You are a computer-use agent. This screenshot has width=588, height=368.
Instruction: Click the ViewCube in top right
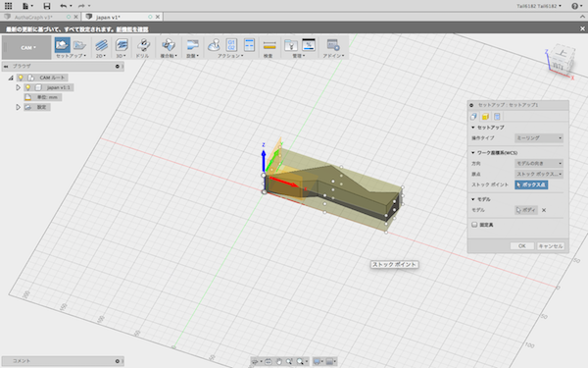tap(561, 60)
